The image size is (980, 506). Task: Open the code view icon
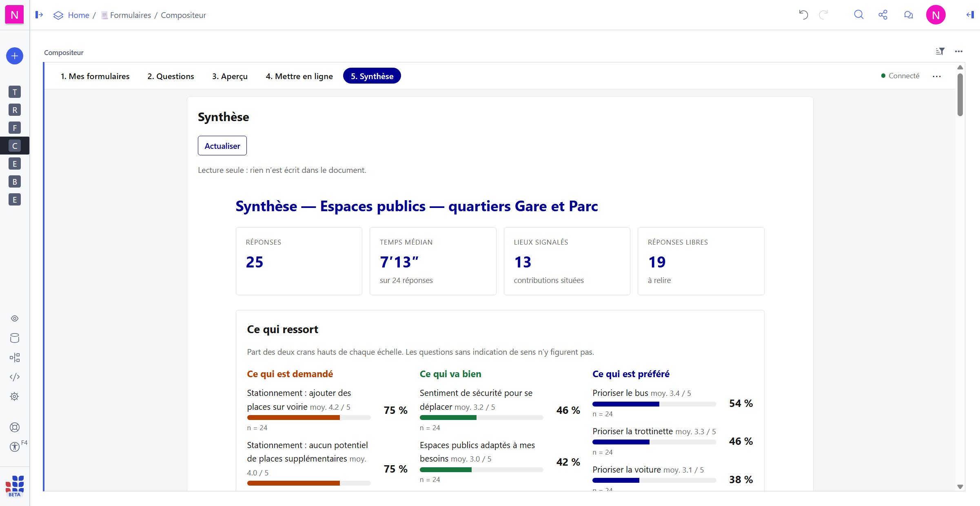(15, 377)
